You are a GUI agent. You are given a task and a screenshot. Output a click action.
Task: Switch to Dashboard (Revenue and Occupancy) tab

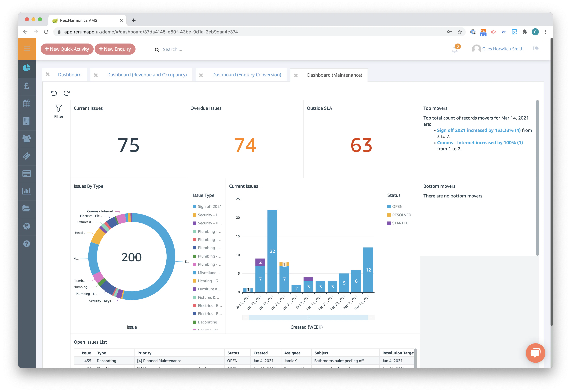coord(147,75)
